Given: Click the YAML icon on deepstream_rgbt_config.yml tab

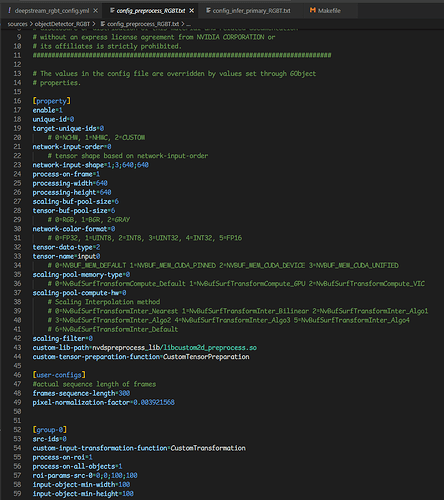Looking at the screenshot, I should click(x=9, y=11).
